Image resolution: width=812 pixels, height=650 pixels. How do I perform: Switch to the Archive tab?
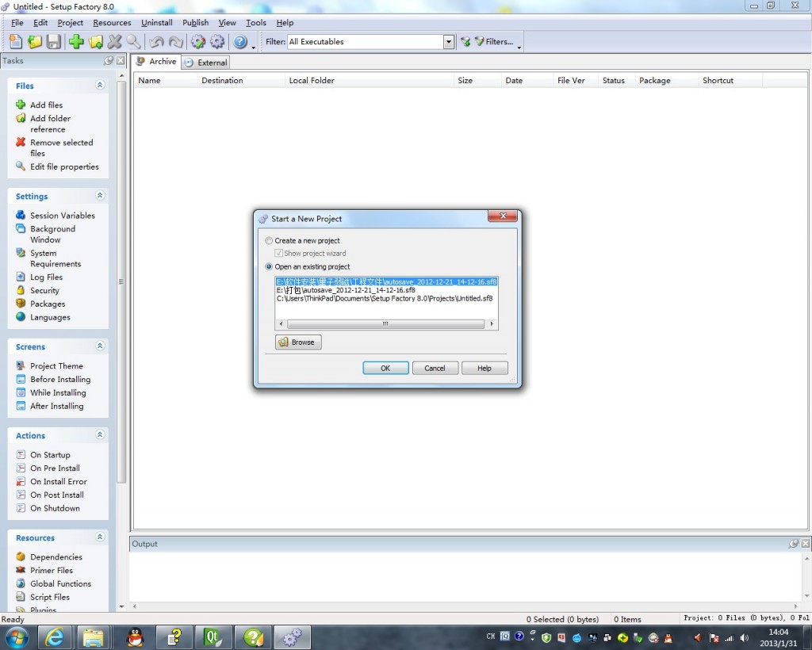(156, 62)
